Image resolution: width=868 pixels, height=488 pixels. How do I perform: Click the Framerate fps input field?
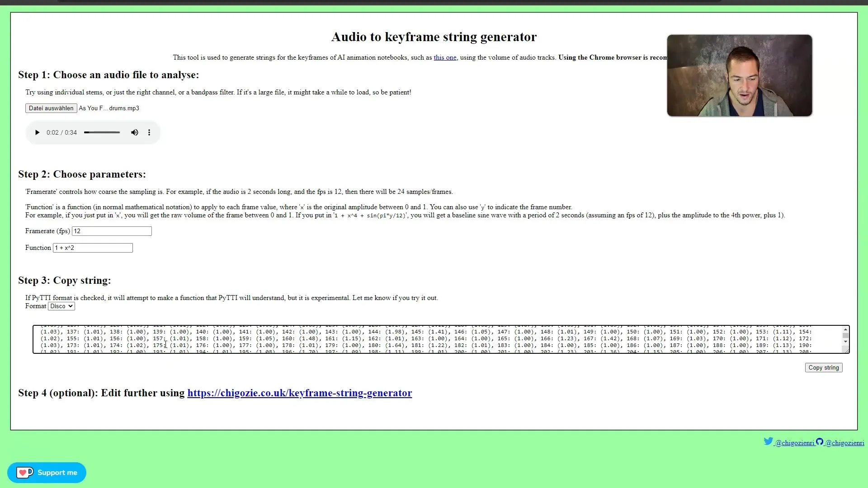(112, 230)
